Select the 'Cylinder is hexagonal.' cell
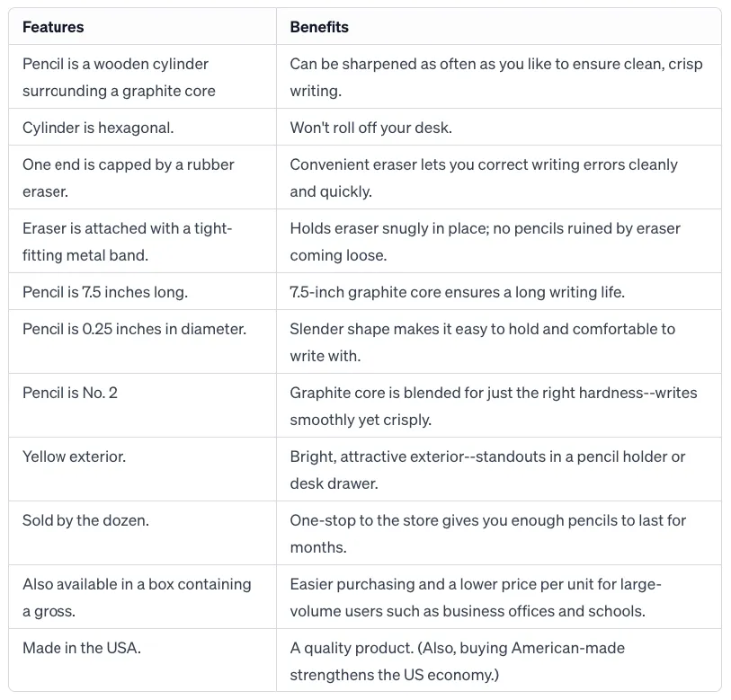The image size is (731, 700). (98, 128)
